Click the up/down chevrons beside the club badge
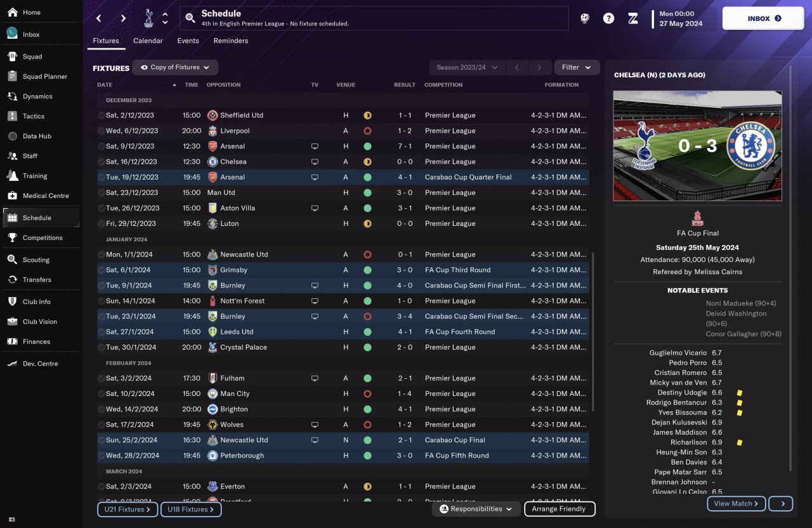The height and width of the screenshot is (528, 812). [165, 18]
